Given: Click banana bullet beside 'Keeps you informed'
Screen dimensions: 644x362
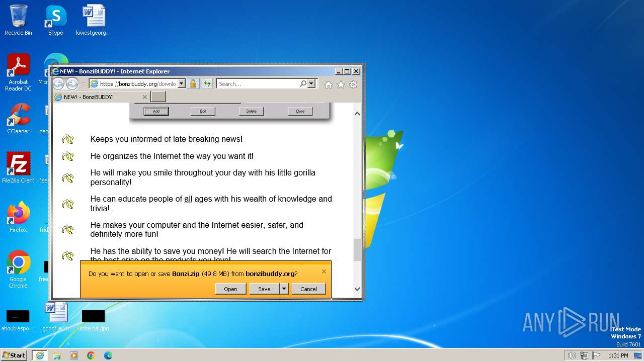Looking at the screenshot, I should tap(68, 139).
